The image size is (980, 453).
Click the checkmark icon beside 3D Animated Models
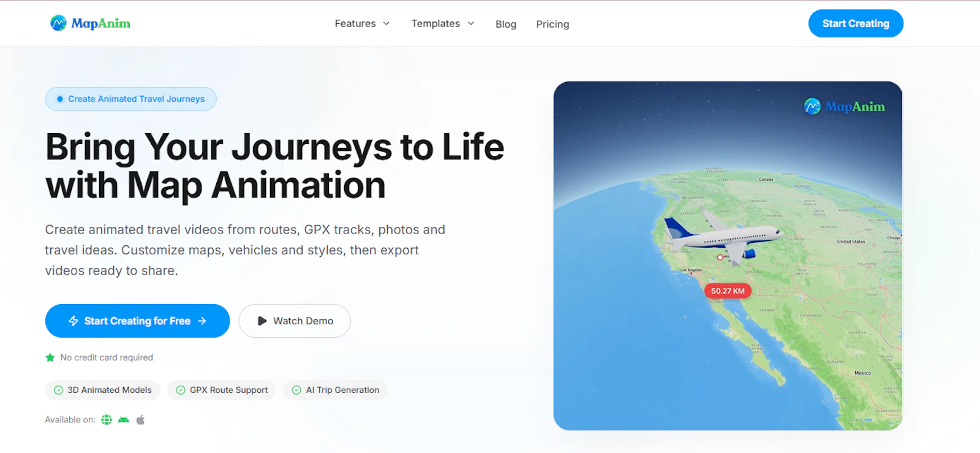[59, 390]
